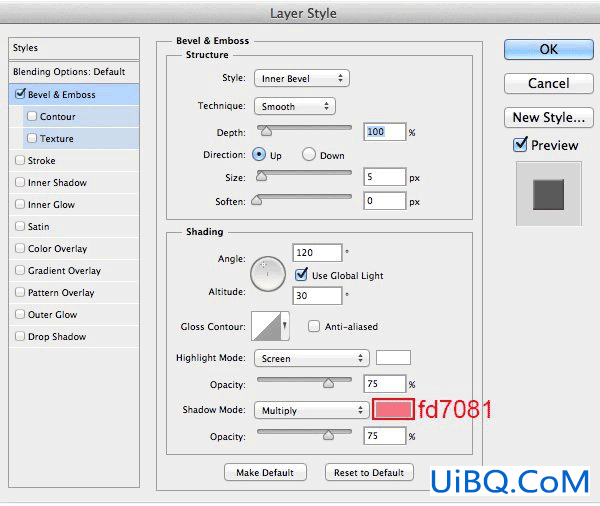
Task: Enable the Stroke checkbox
Action: tap(20, 160)
